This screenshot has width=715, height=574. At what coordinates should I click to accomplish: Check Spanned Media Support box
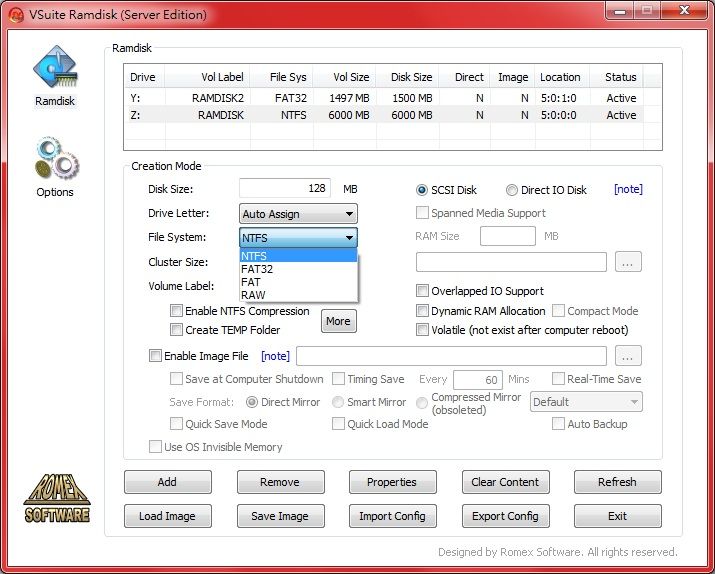tap(422, 213)
